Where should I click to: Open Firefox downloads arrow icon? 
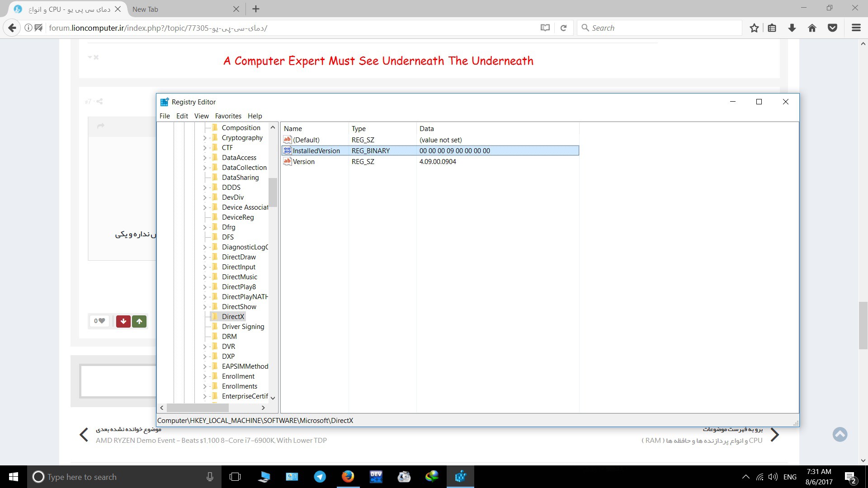(x=792, y=28)
